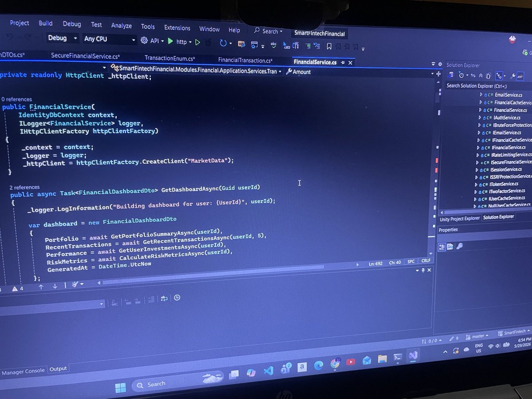Open the http launch profile dropdown arrow
532x399 pixels.
coord(190,42)
